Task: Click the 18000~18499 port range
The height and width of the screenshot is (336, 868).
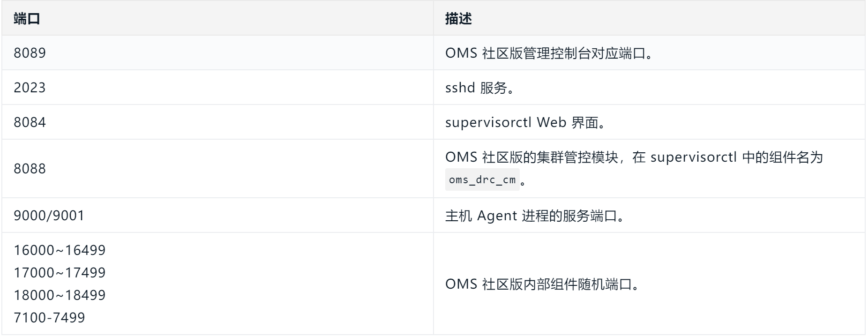Action: click(x=60, y=295)
